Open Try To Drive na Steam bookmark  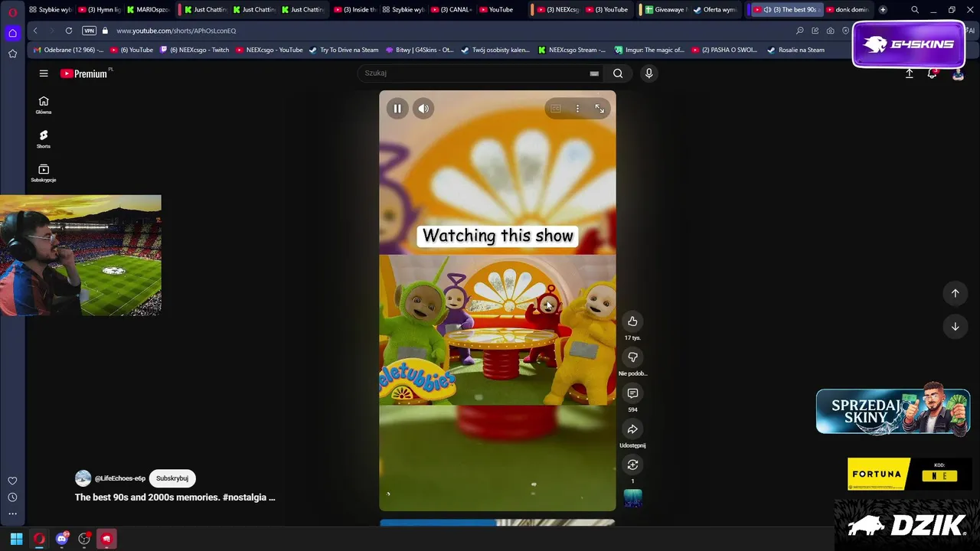tap(344, 50)
